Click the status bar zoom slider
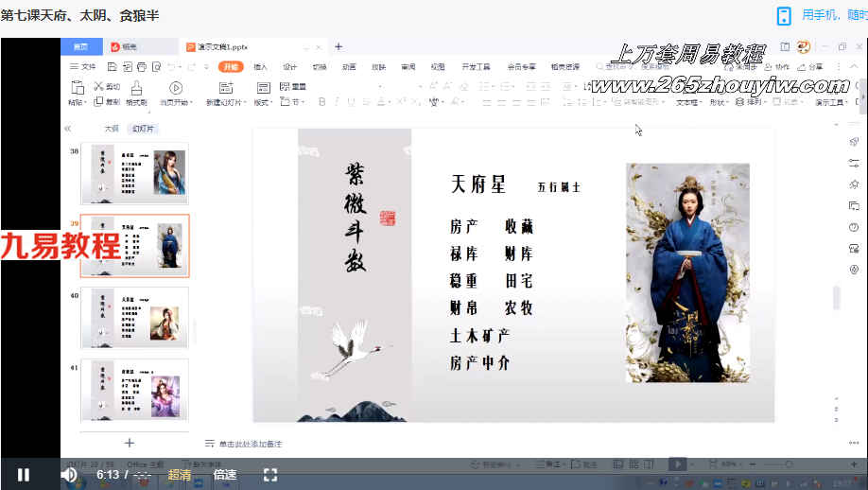Image resolution: width=868 pixels, height=490 pixels. pyautogui.click(x=790, y=464)
